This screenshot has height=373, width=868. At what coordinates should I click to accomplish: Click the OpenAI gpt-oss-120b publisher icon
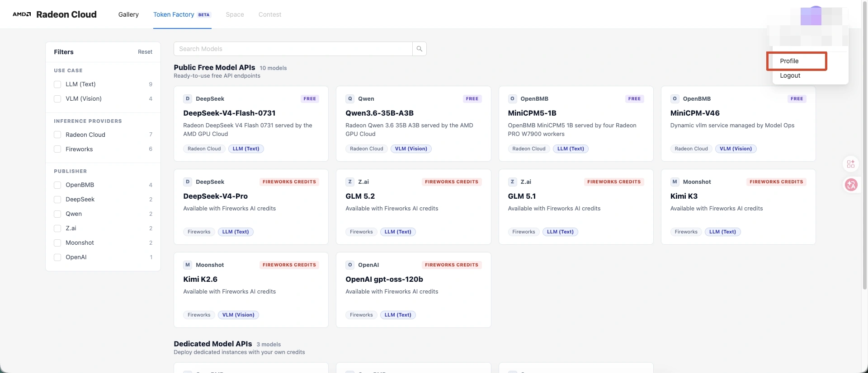[x=350, y=265]
